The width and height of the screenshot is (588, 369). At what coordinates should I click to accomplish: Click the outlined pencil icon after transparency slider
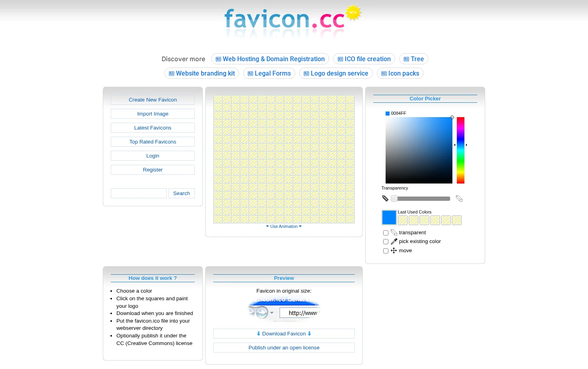coord(459,198)
